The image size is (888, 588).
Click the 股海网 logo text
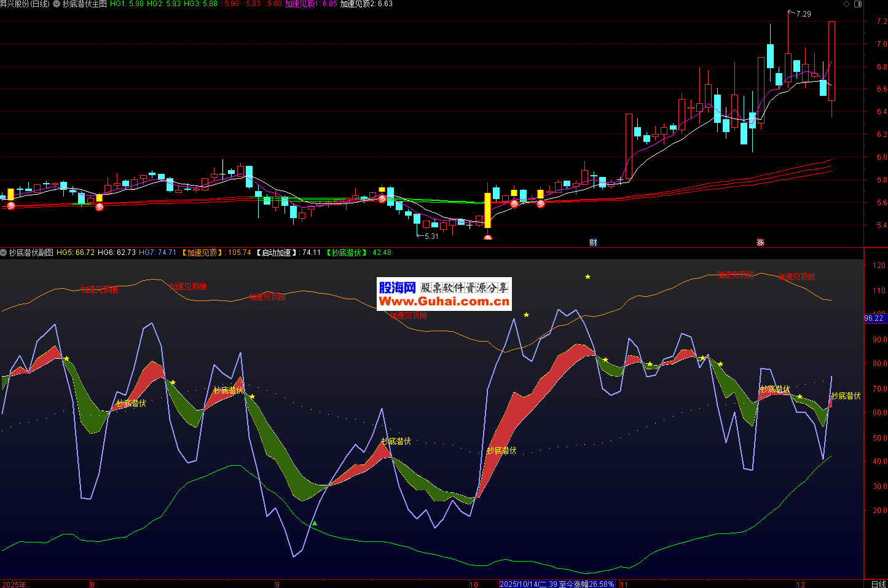[397, 288]
